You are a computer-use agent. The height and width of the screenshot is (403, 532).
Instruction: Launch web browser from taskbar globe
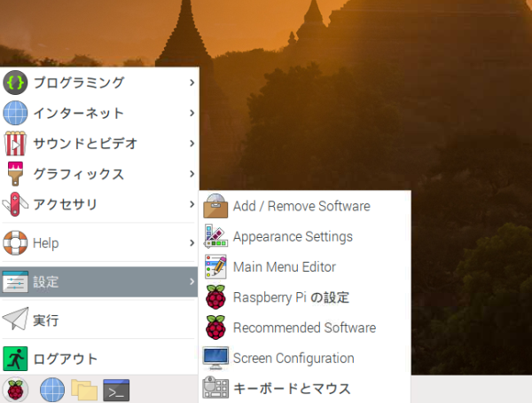point(52,390)
